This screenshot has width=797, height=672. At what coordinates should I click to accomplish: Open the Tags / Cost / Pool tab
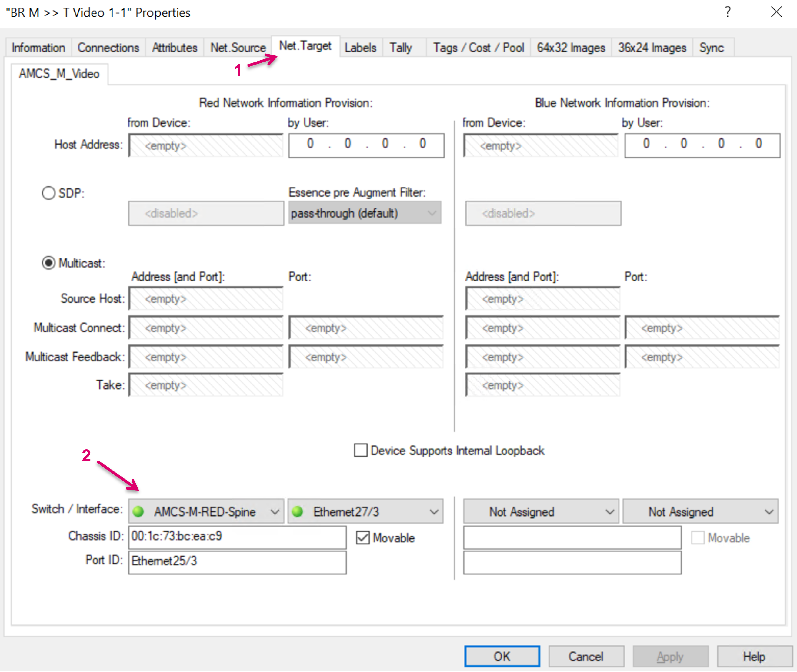[478, 48]
